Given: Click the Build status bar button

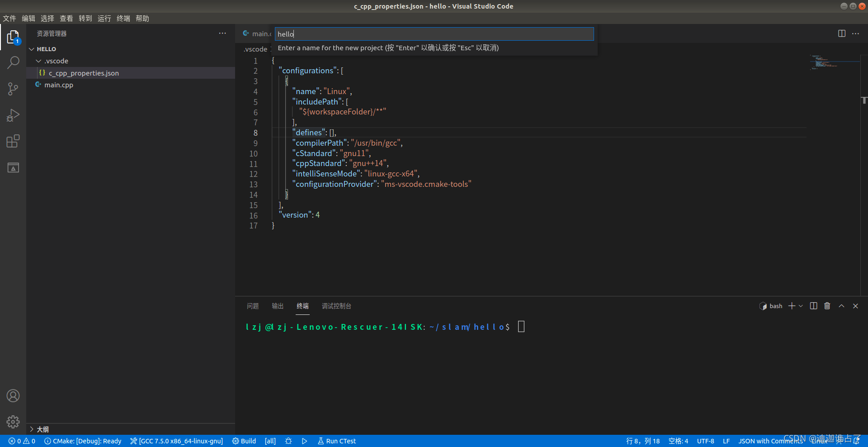Looking at the screenshot, I should pos(244,441).
